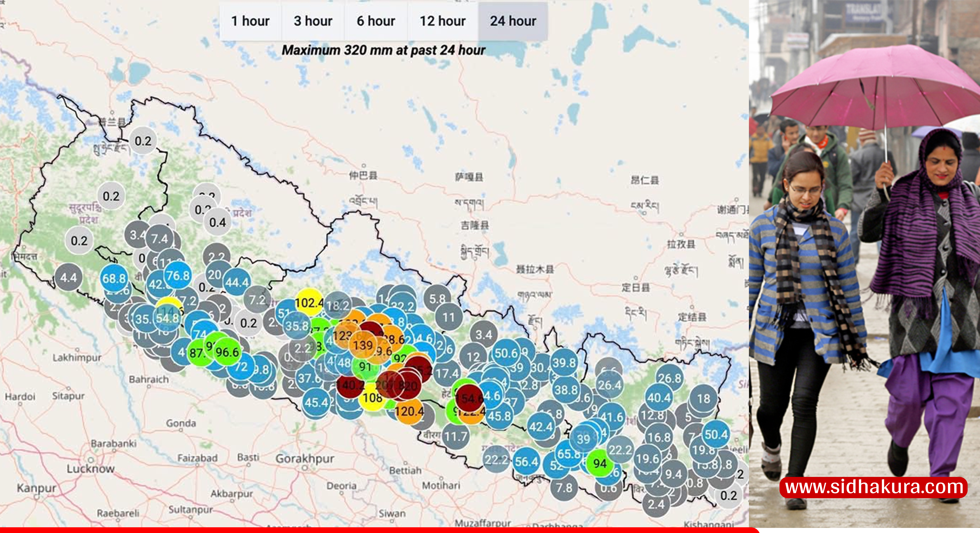The height and width of the screenshot is (533, 980).
Task: Click the blue 65.8 station marker
Action: 569,453
